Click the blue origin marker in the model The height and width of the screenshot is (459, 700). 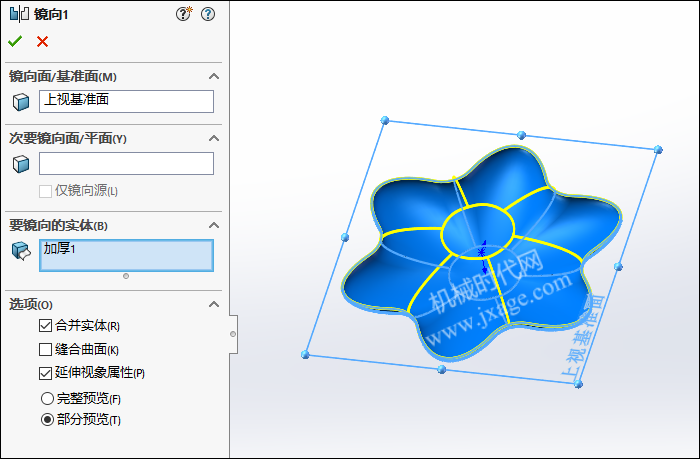482,253
